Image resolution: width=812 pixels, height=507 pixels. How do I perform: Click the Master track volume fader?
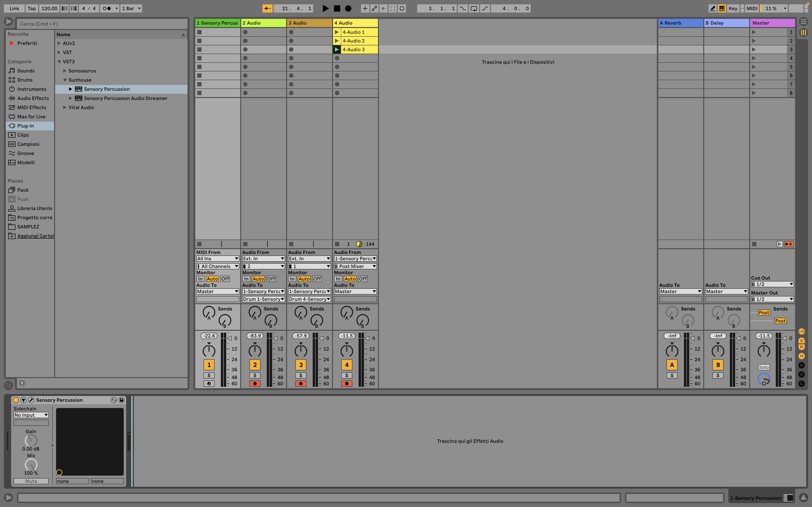tap(784, 338)
